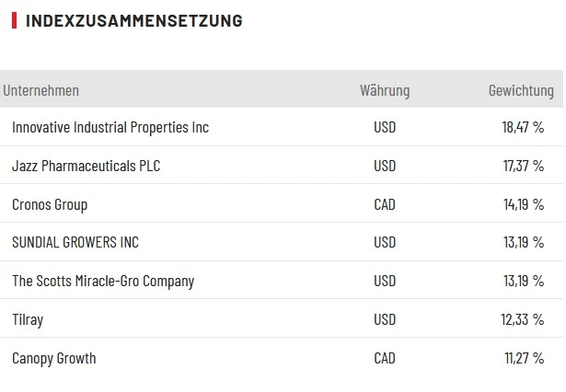Select the Tilray company name

(28, 319)
